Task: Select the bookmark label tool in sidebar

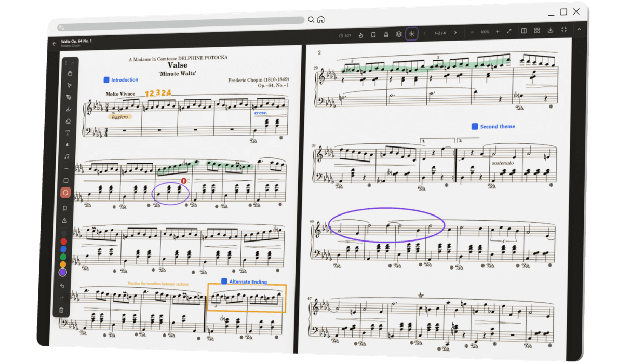Action: click(65, 208)
